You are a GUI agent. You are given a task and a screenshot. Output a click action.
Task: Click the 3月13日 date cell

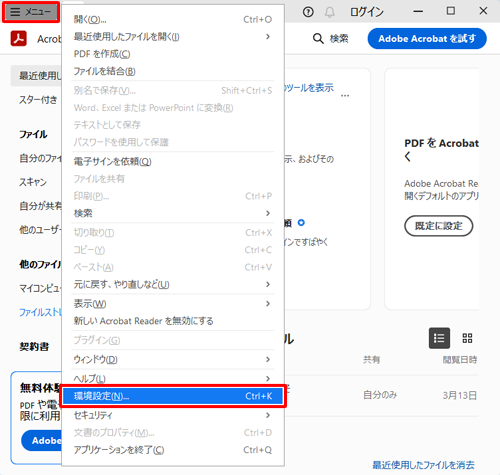coord(460,395)
